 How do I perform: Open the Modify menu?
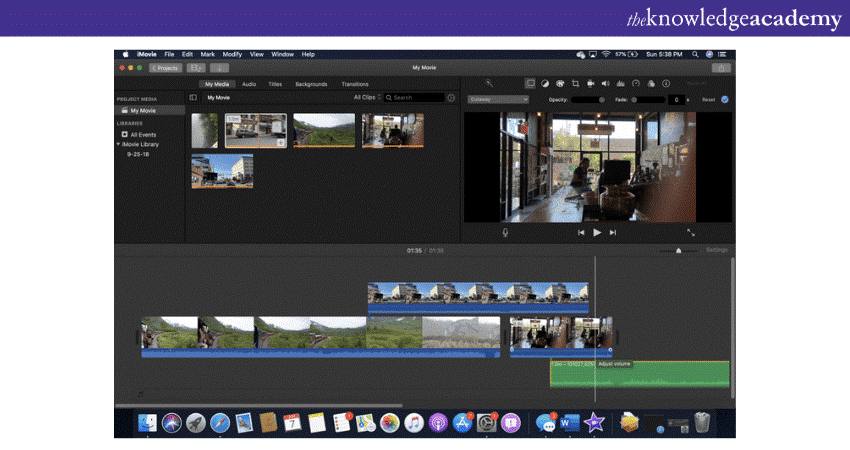point(232,54)
